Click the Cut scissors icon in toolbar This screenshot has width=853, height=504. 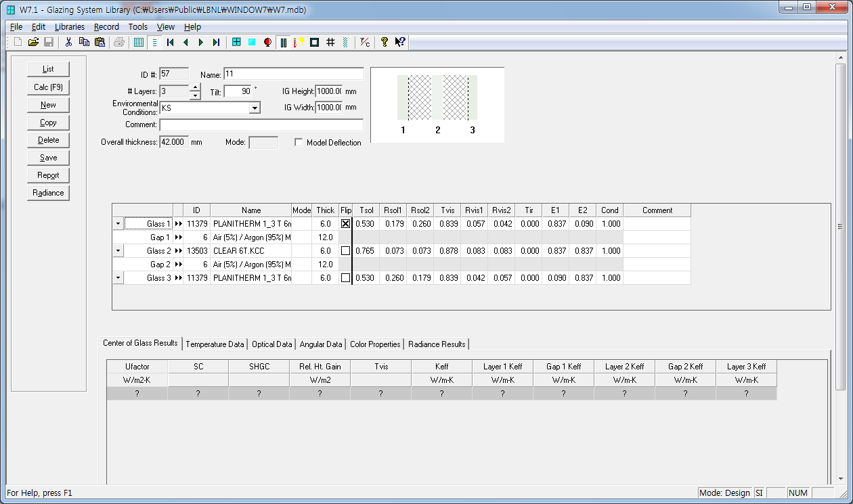click(x=68, y=42)
